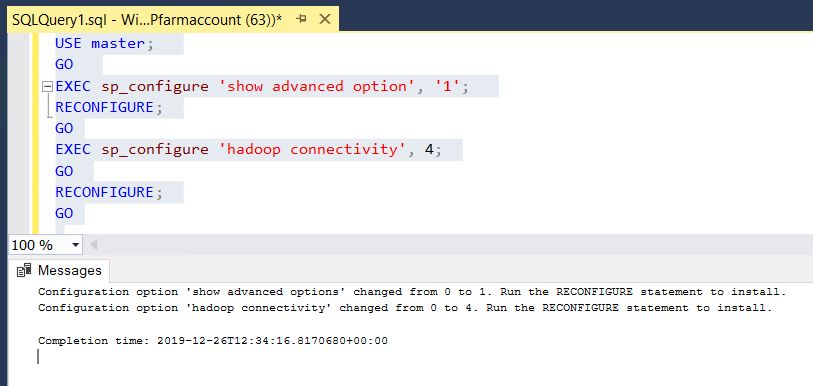
Task: Click the Completion time message line
Action: (213, 341)
